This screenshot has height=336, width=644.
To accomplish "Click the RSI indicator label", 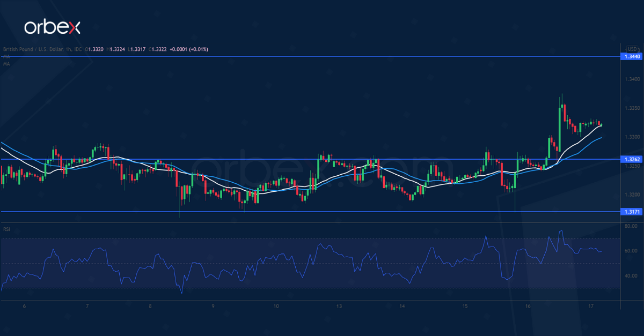I will (x=6, y=229).
